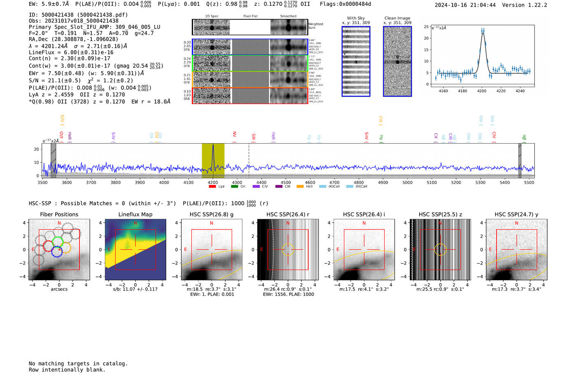Click the m:17.3 re:3.7" caption
Screen dimensions: 576x392
point(517,289)
